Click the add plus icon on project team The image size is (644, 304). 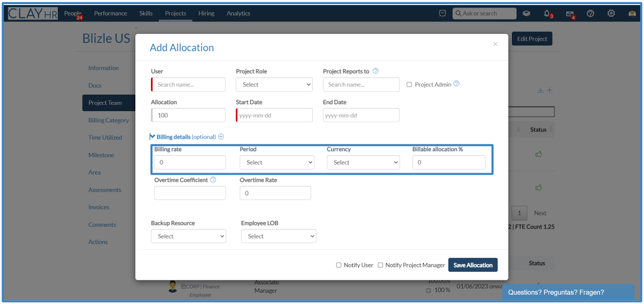(x=550, y=90)
